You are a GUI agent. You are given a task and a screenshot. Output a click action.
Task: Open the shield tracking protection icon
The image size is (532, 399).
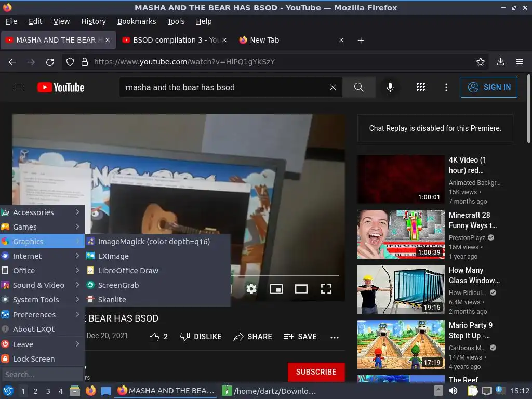click(70, 62)
